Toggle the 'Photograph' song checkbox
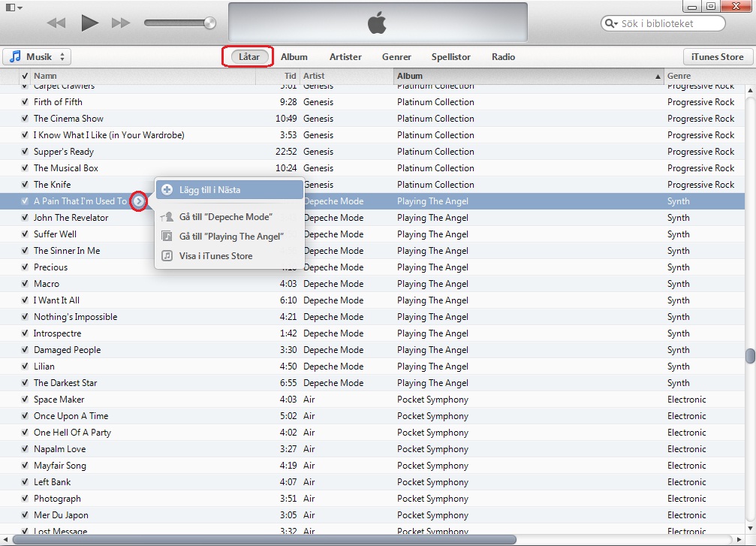The height and width of the screenshot is (546, 756). pos(25,498)
